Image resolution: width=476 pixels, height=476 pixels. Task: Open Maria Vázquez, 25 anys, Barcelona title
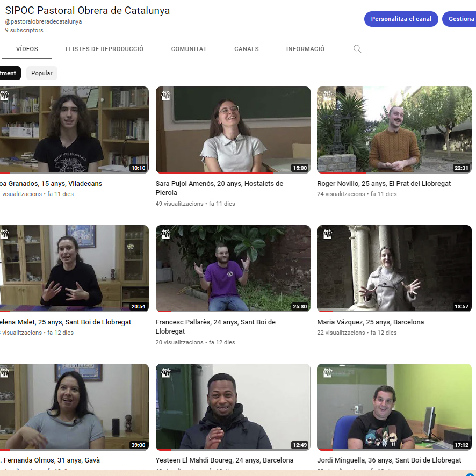point(370,322)
